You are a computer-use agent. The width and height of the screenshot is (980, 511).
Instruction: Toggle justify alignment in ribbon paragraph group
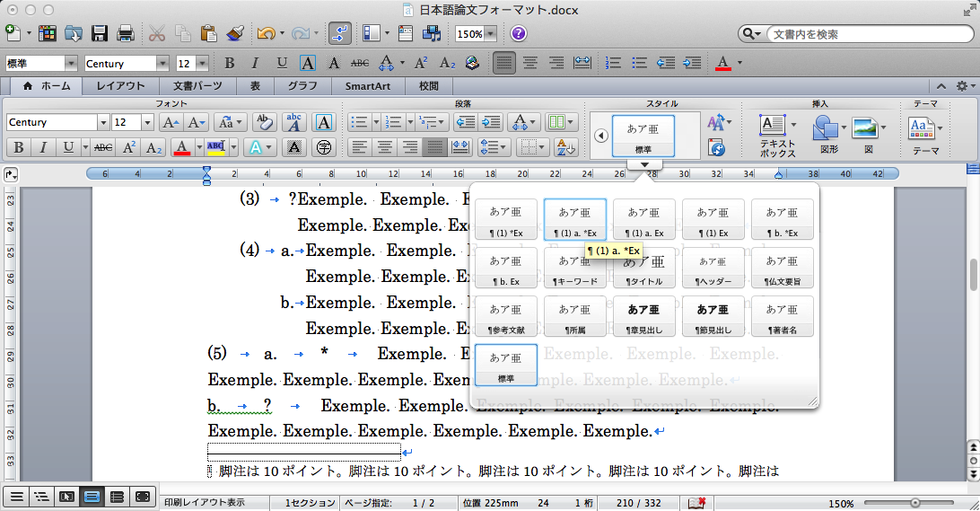[434, 147]
